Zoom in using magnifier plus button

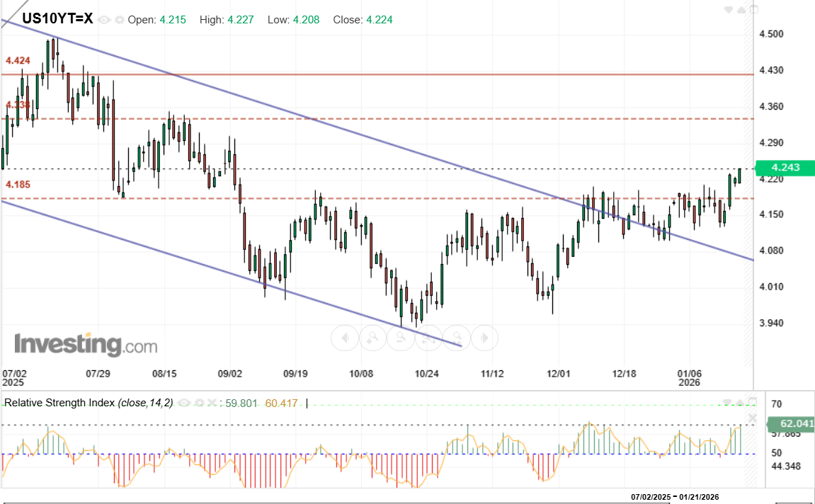pos(372,338)
